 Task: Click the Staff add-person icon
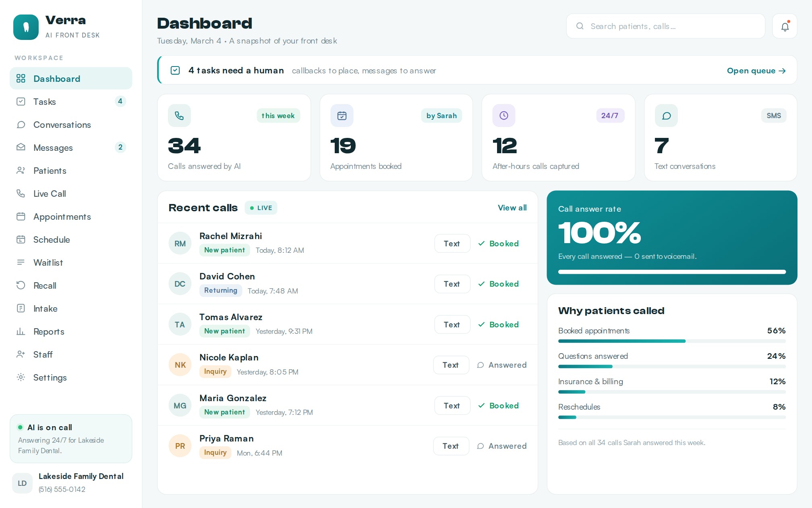point(21,354)
